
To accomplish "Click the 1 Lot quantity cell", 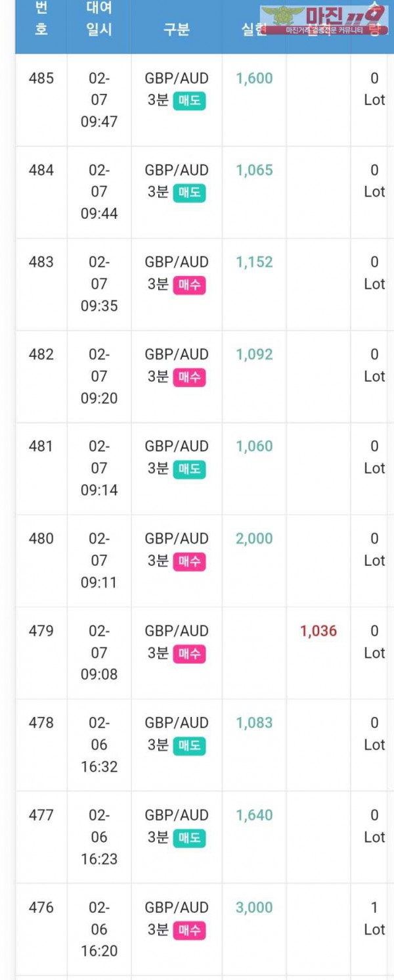I will pos(374,918).
